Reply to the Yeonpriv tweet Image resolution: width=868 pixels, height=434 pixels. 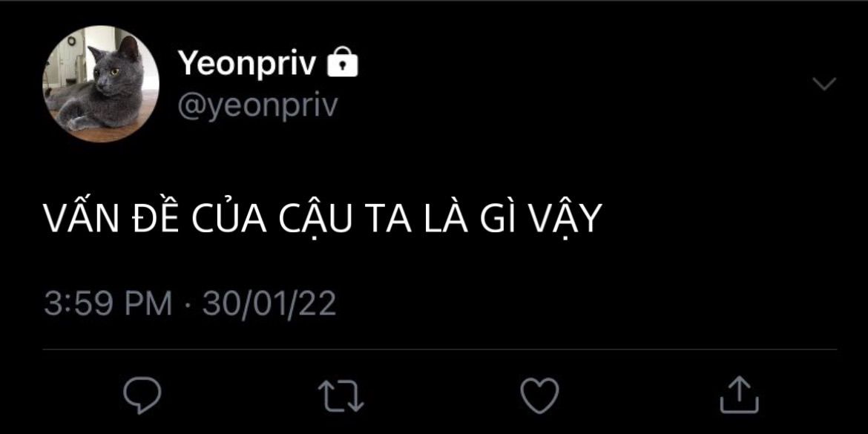[142, 395]
